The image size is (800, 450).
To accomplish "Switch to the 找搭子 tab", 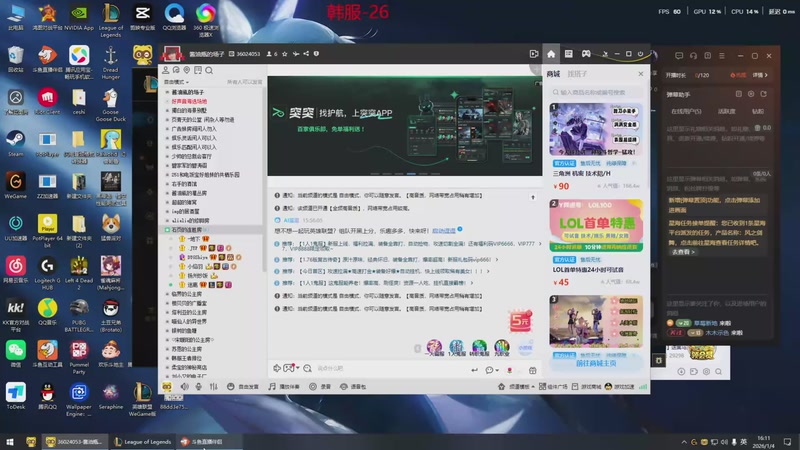I will 577,74.
